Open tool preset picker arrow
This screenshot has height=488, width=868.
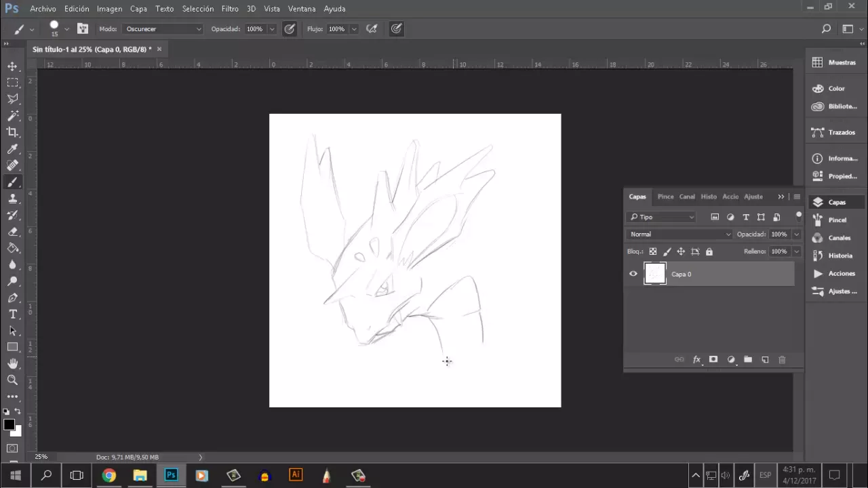[x=32, y=29]
